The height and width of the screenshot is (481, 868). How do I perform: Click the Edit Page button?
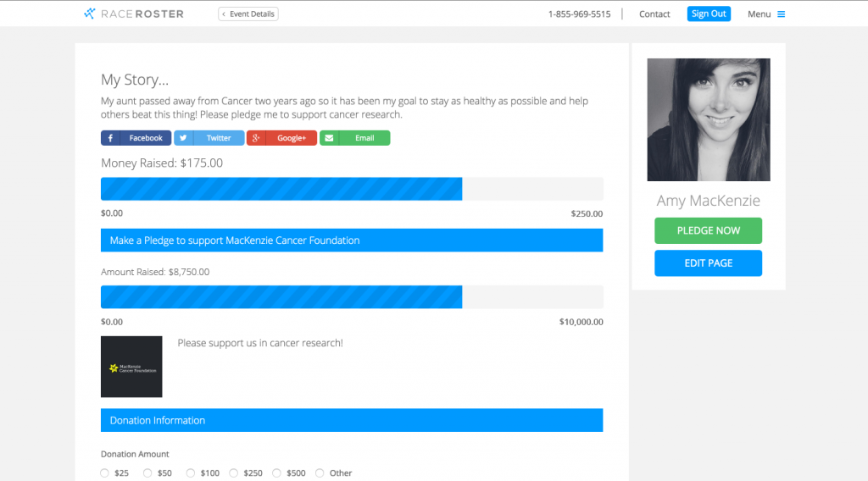point(708,263)
